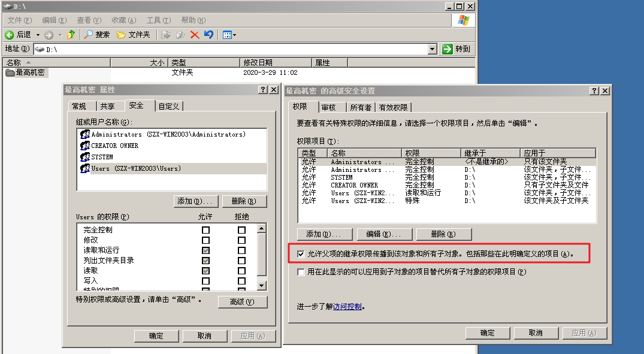Click permissions list scroll up arrow
This screenshot has width=644, height=354.
pyautogui.click(x=261, y=229)
